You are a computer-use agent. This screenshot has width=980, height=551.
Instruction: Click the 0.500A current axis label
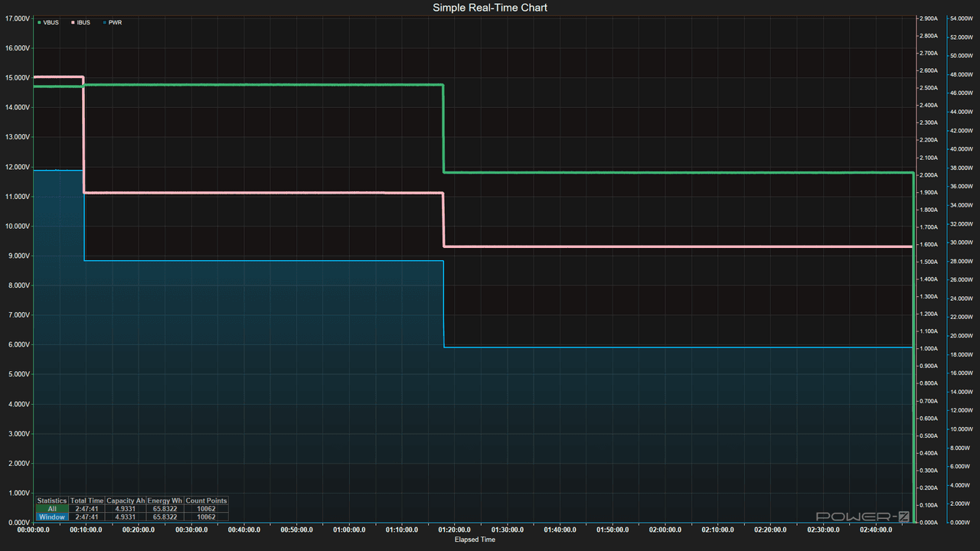pyautogui.click(x=928, y=436)
